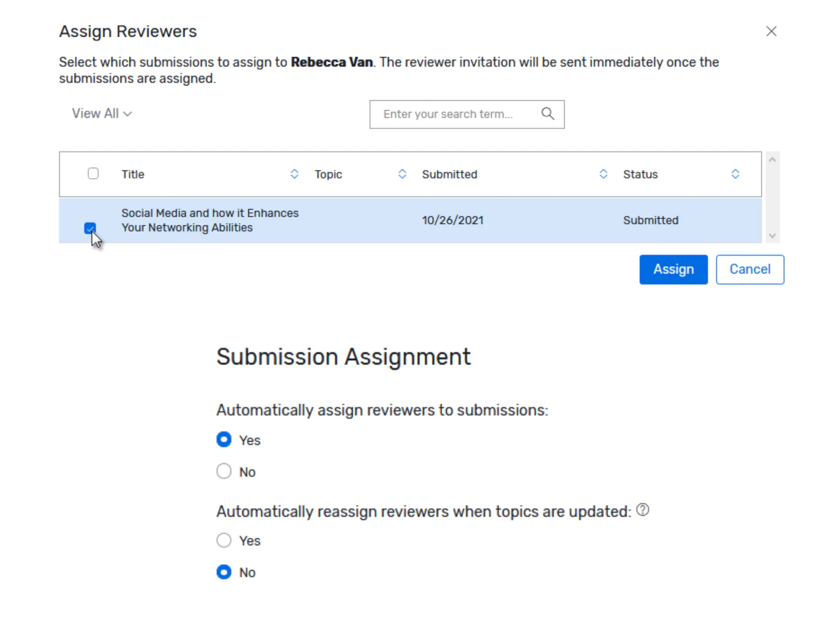Sort table by Topic column arrows
This screenshot has height=634, width=840.
[402, 174]
